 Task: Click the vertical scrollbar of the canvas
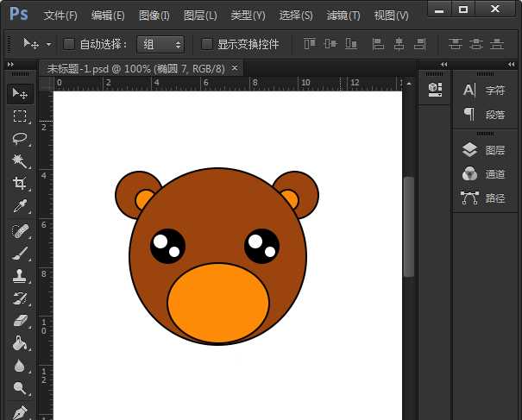pyautogui.click(x=408, y=227)
